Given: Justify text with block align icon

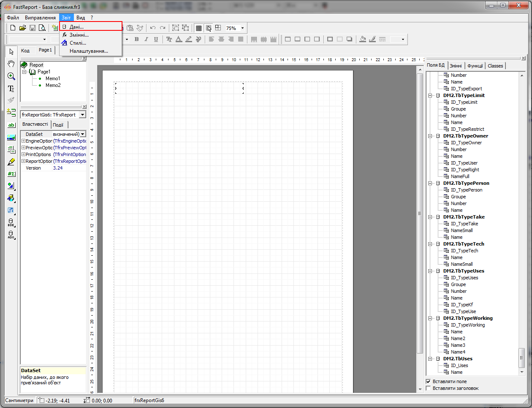Looking at the screenshot, I should click(240, 39).
